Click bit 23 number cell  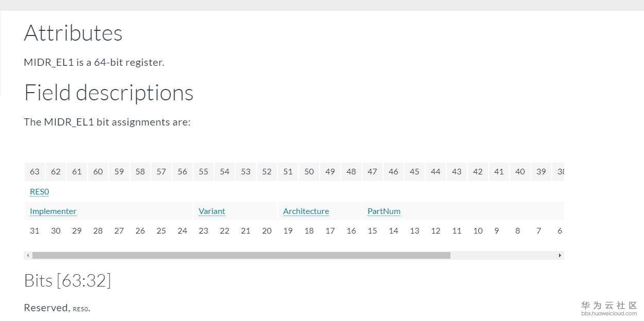[x=203, y=231]
